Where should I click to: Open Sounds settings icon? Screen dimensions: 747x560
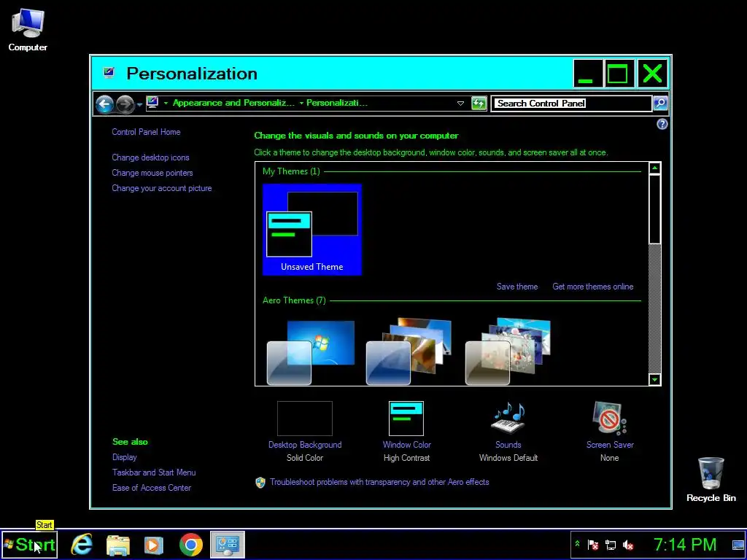(x=508, y=418)
